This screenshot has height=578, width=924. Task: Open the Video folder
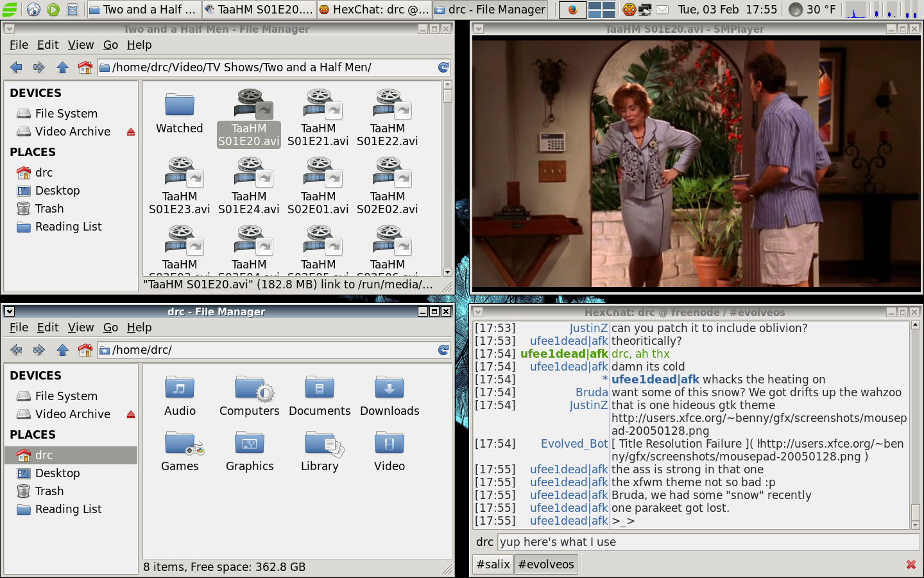[x=389, y=451]
